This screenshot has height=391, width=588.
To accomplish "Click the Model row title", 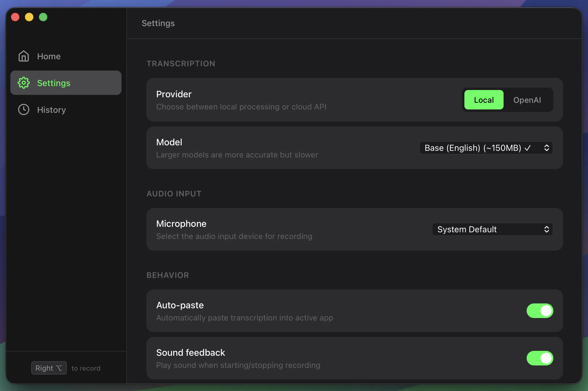I will pyautogui.click(x=169, y=142).
